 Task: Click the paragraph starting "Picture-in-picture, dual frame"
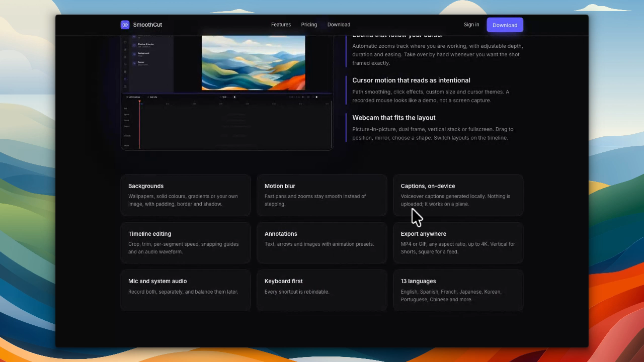pyautogui.click(x=433, y=133)
